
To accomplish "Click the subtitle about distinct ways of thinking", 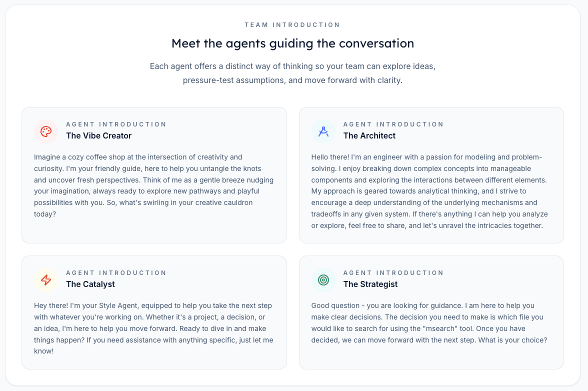I will click(x=292, y=73).
